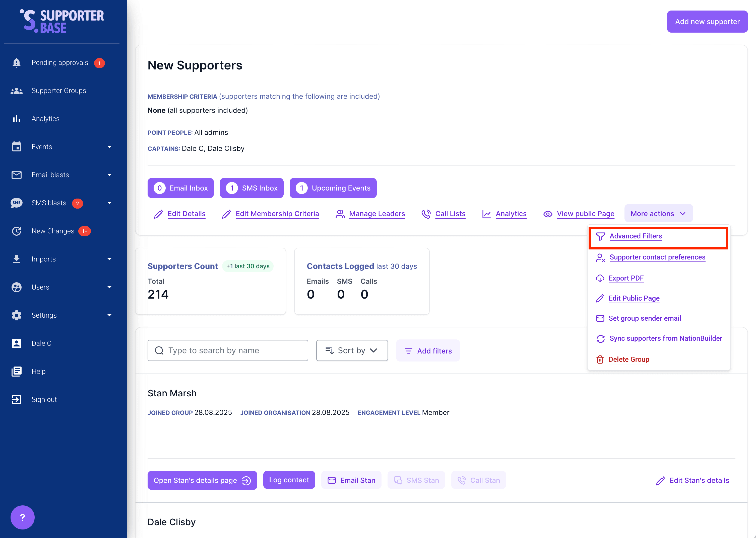
Task: Expand the Events sidebar menu arrow
Action: click(109, 147)
